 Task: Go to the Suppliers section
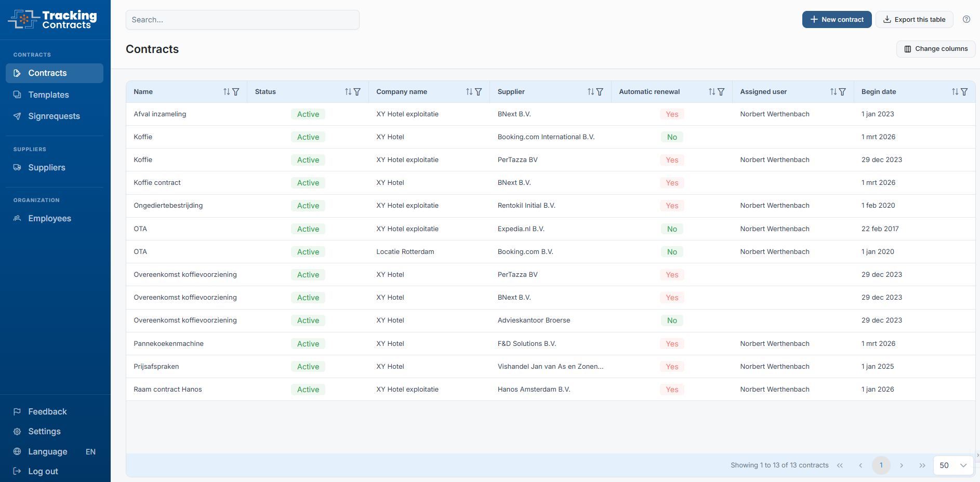[46, 167]
